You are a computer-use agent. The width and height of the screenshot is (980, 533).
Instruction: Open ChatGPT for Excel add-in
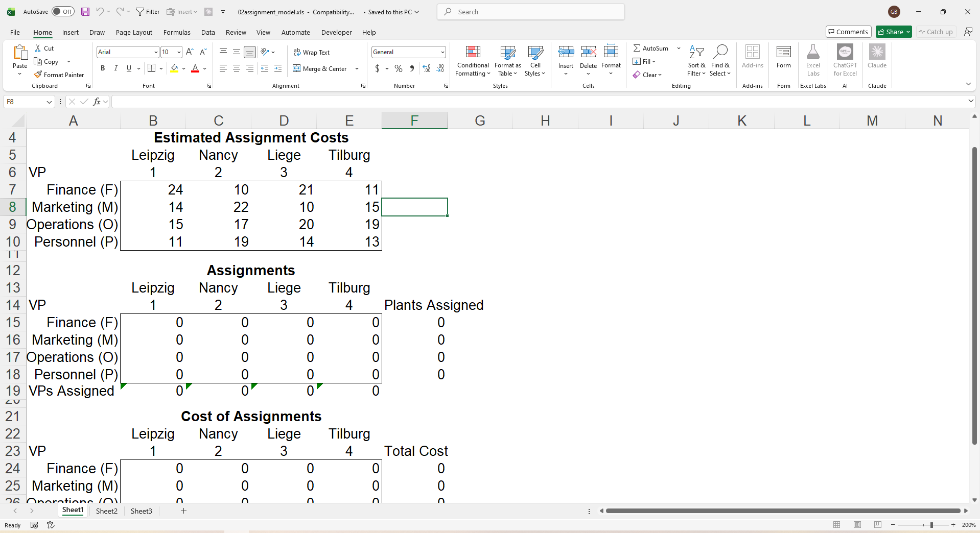[x=845, y=61]
